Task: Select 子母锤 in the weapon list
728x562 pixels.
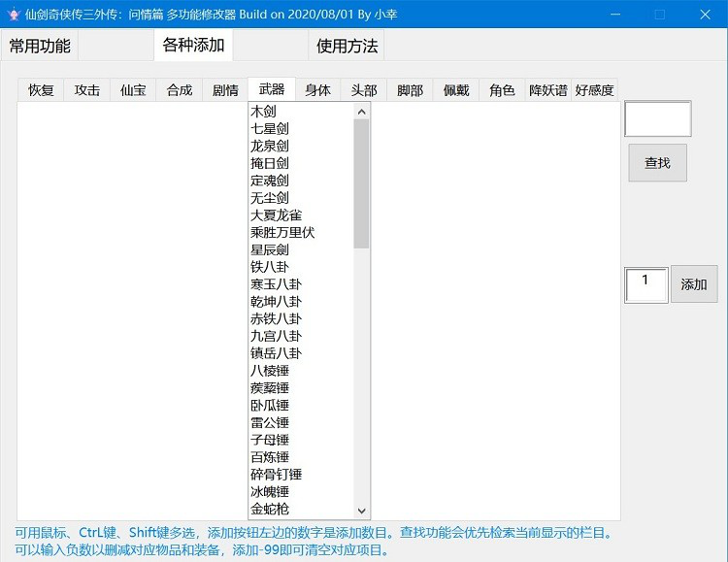Action: point(301,440)
